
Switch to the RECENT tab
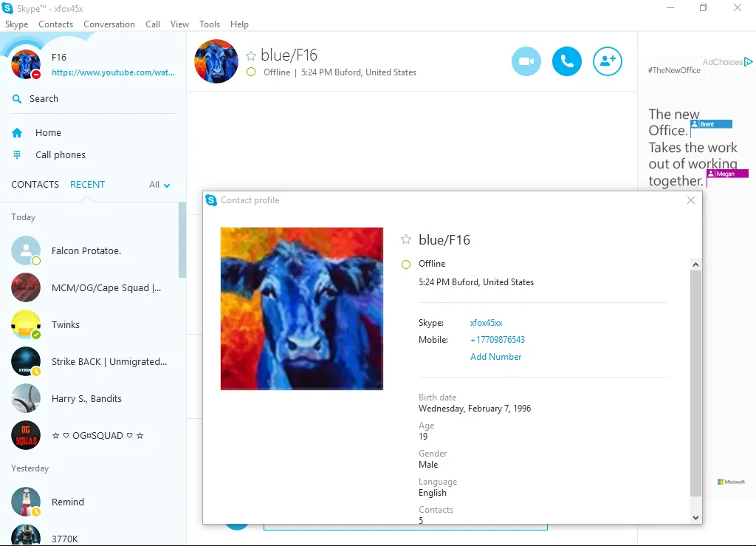coord(87,184)
